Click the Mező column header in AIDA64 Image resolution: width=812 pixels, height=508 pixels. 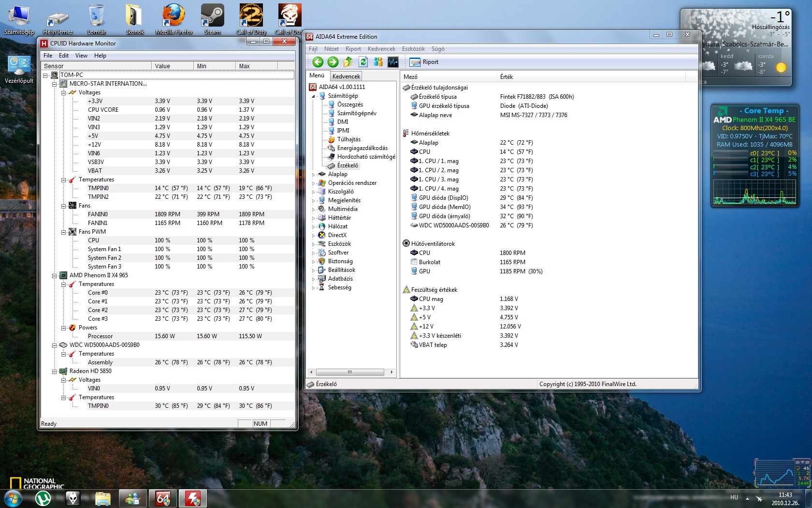pyautogui.click(x=449, y=77)
